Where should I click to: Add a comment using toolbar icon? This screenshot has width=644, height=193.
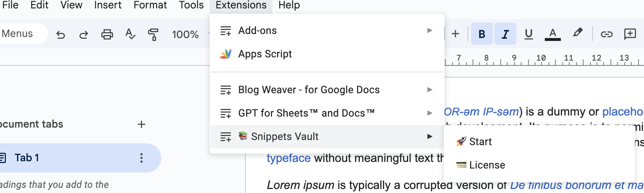tap(630, 34)
